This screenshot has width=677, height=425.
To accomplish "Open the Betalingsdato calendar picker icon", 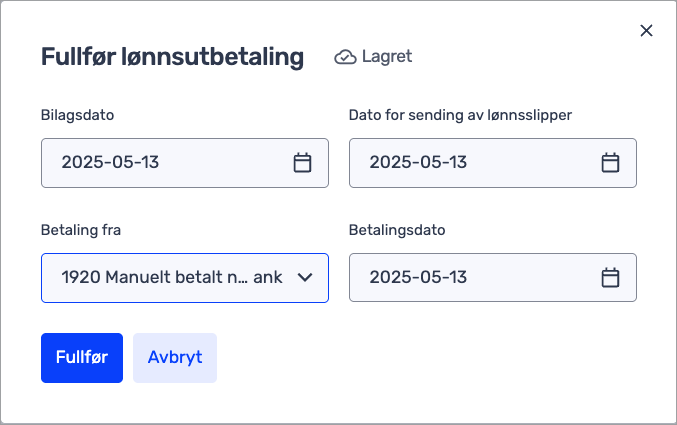I will pos(610,277).
